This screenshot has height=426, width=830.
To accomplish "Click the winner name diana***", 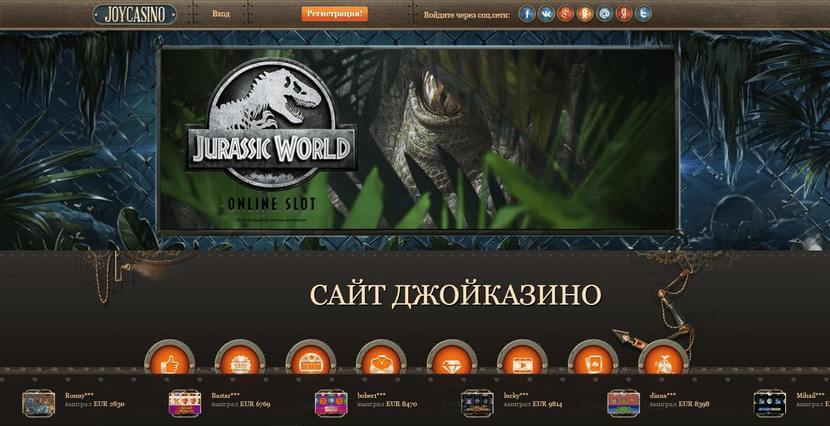I will click(x=663, y=395).
